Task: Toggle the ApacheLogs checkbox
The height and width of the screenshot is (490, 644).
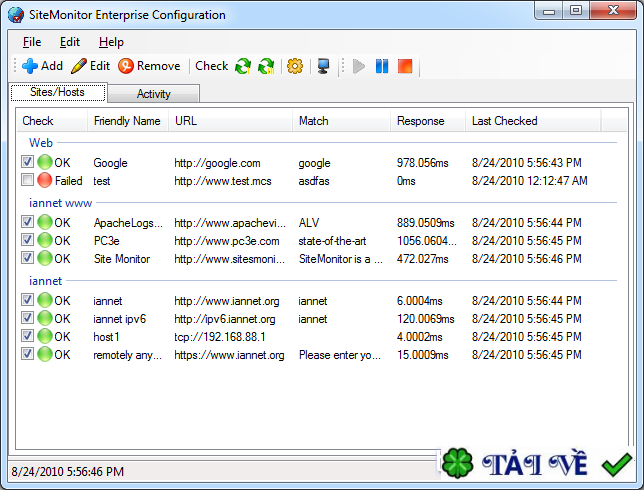Action: click(28, 222)
